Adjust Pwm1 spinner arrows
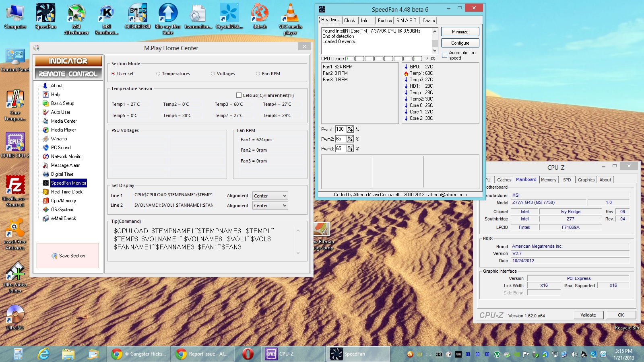This screenshot has height=362, width=644. point(350,129)
